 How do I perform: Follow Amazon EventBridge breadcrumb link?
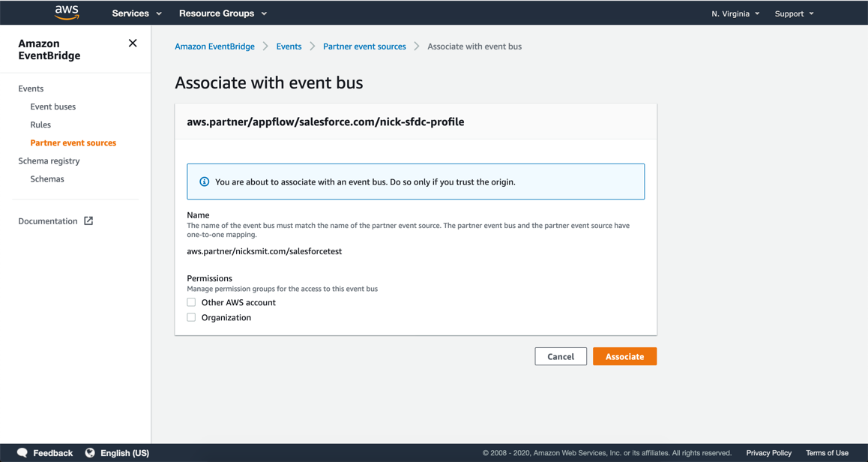click(x=215, y=46)
